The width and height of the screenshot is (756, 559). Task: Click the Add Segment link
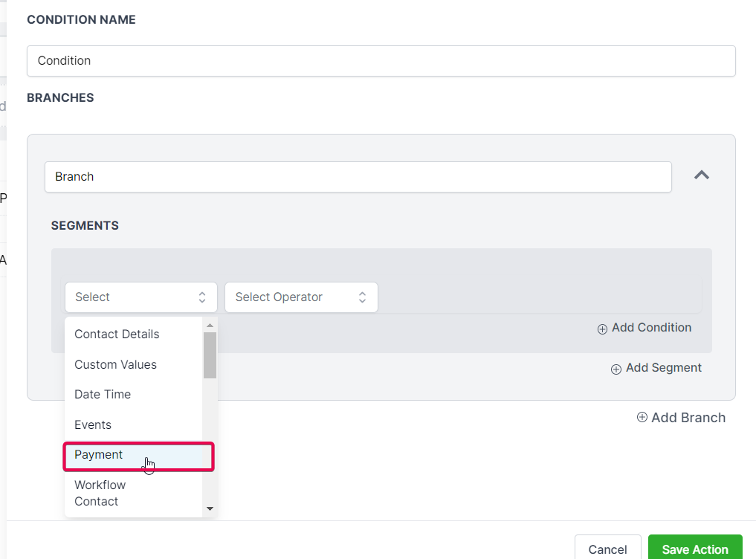tap(663, 368)
